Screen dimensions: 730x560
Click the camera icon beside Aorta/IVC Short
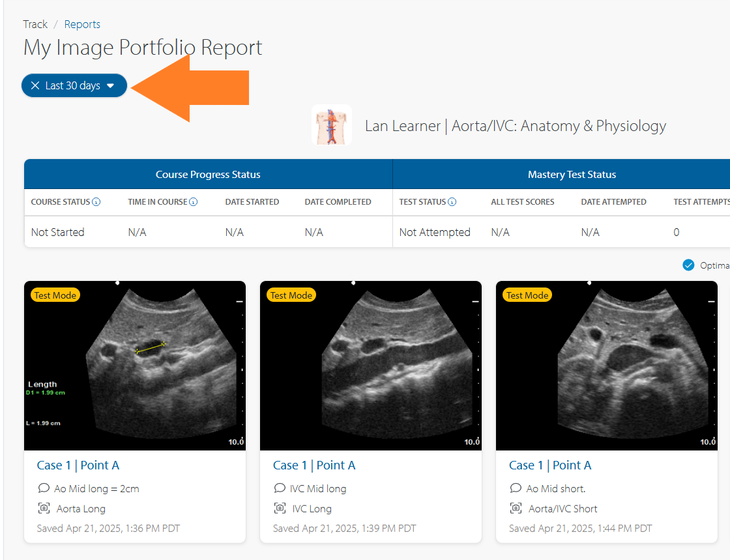[516, 508]
